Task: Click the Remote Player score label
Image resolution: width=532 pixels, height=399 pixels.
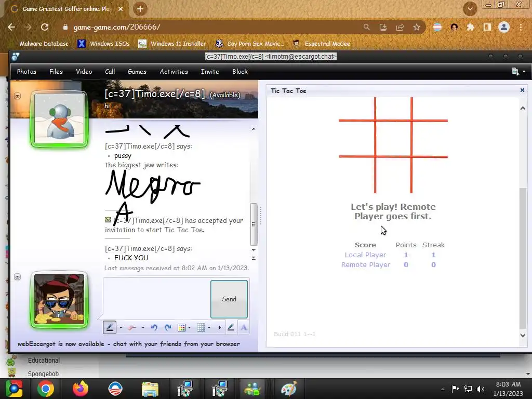Action: (365, 264)
